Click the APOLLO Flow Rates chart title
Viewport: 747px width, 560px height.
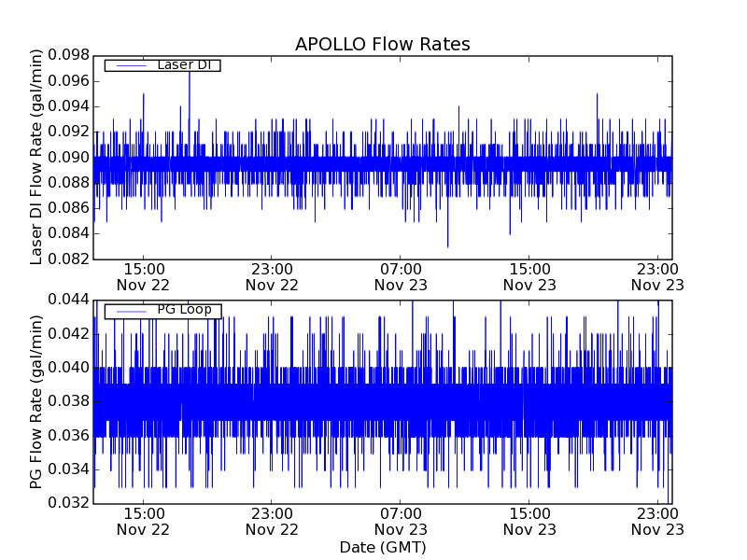pyautogui.click(x=382, y=45)
